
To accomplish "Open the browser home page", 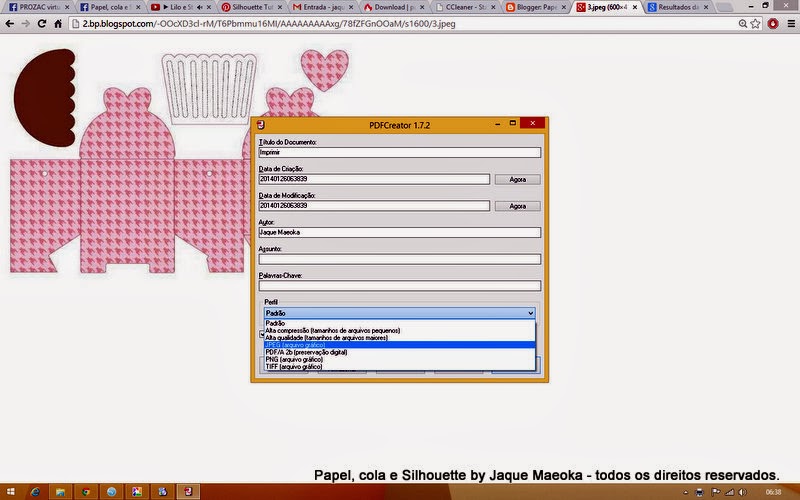I will coord(58,23).
